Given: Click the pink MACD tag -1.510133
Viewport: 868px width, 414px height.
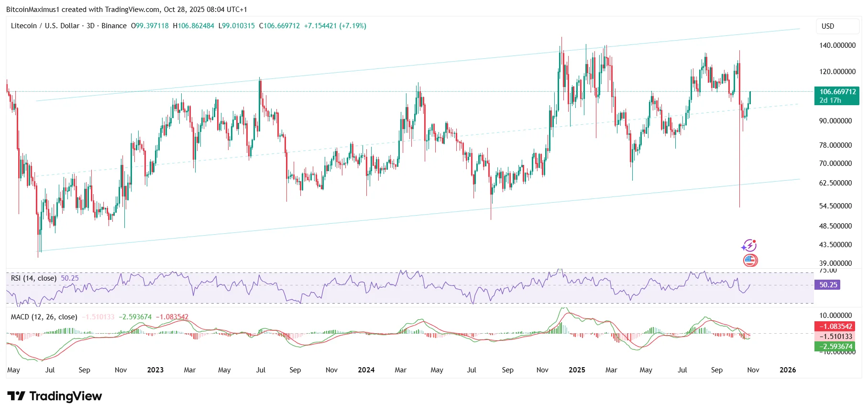Looking at the screenshot, I should pyautogui.click(x=835, y=337).
